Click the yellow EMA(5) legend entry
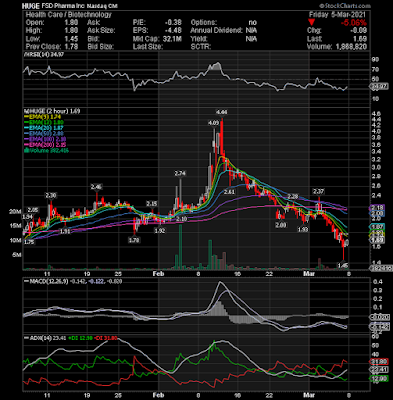The width and height of the screenshot is (393, 400). click(x=43, y=117)
